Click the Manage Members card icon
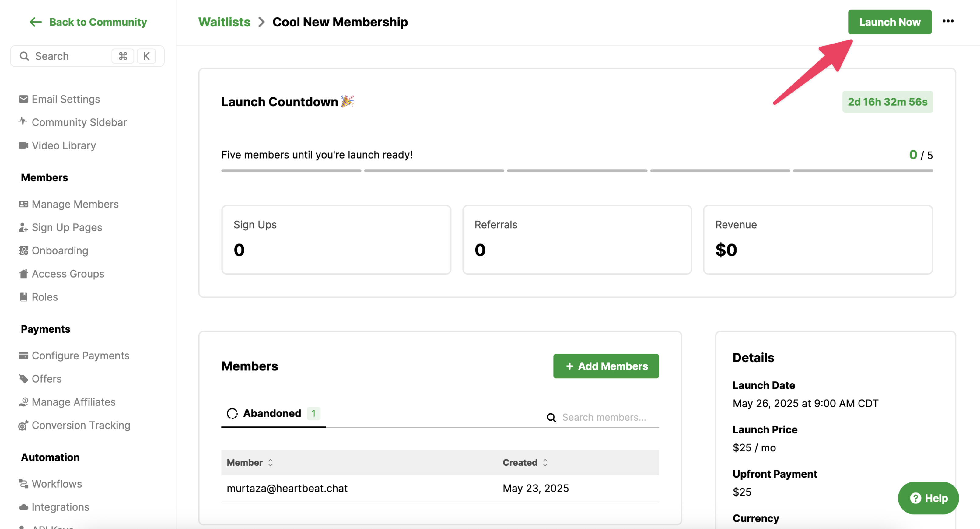This screenshot has width=980, height=529. [x=23, y=204]
